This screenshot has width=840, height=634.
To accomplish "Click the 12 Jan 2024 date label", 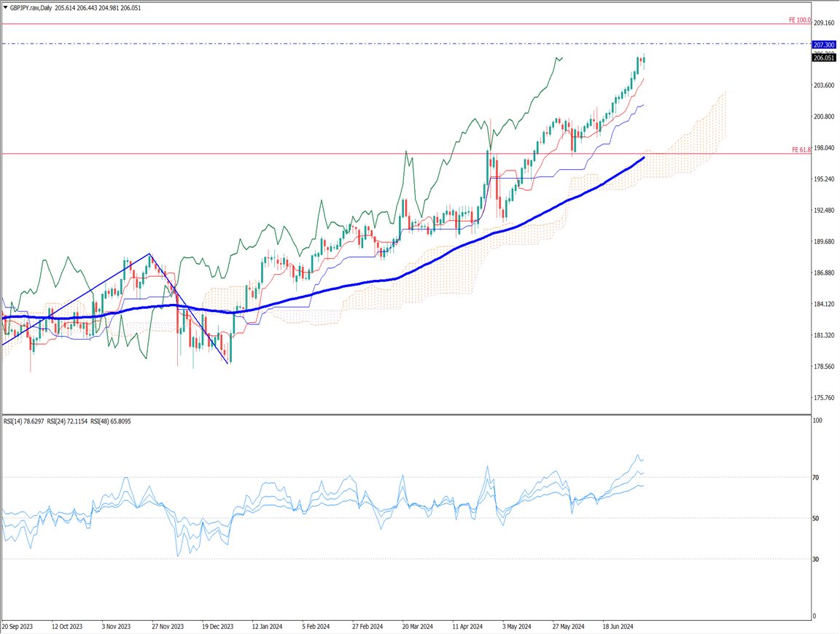I will tap(268, 626).
